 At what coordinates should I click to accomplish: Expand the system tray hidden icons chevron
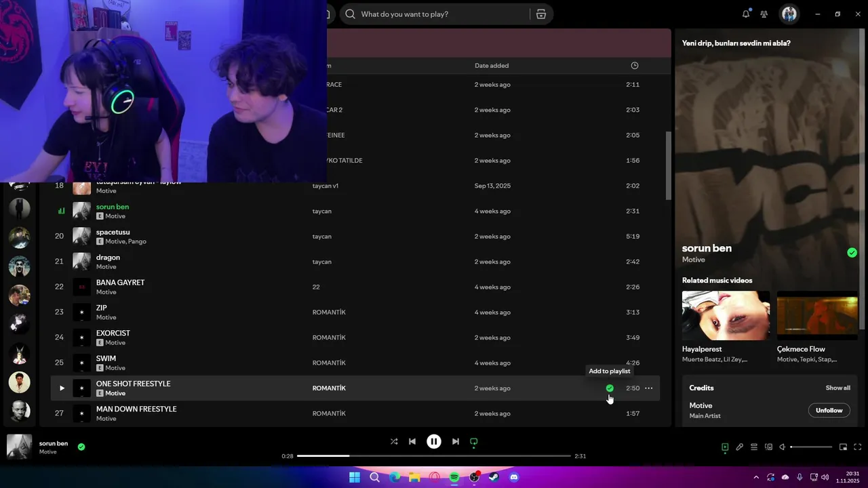[756, 477]
